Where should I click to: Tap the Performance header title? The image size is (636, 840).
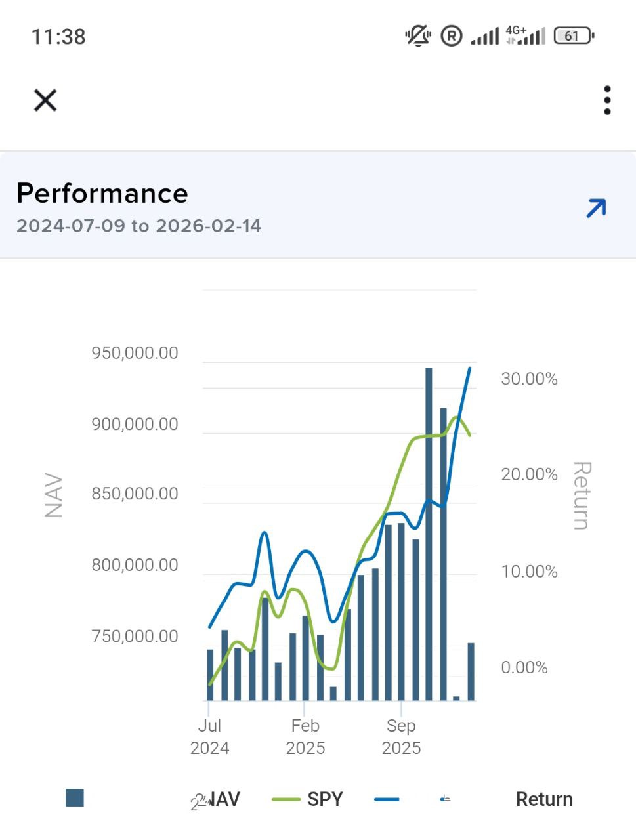102,194
